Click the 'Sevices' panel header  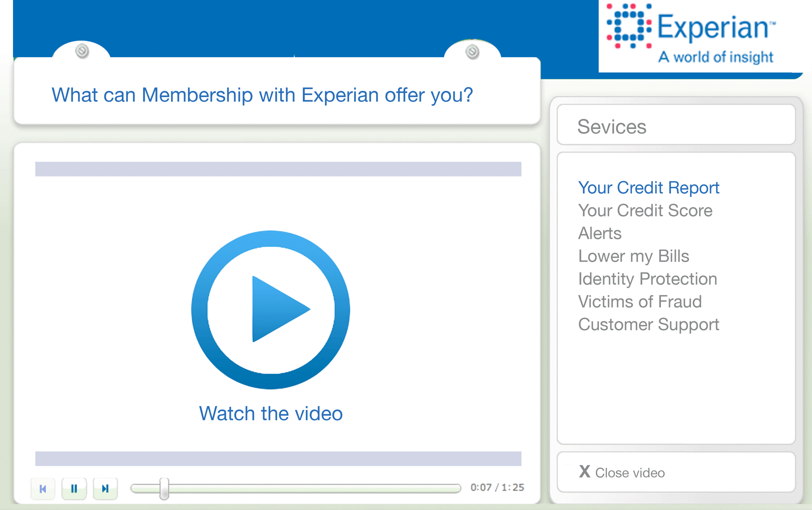[x=676, y=125]
